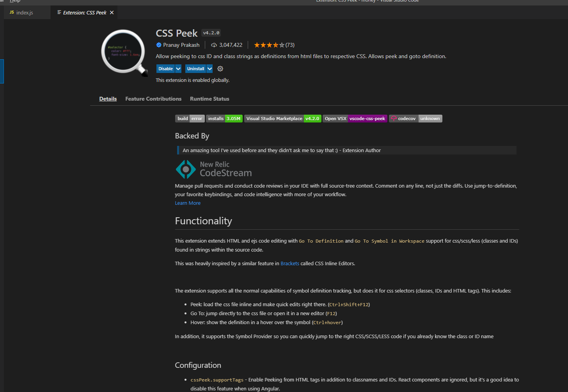Open the Details tab

pyautogui.click(x=108, y=99)
